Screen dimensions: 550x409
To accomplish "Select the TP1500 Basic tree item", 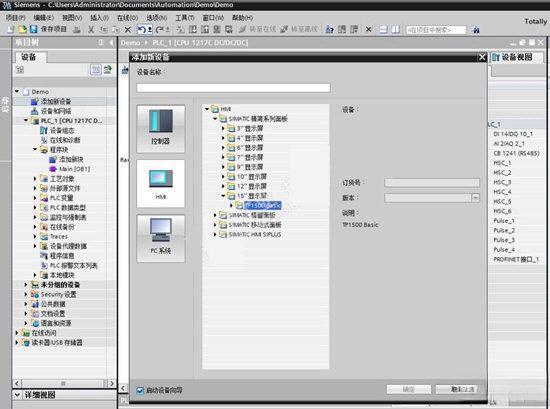I will click(263, 205).
